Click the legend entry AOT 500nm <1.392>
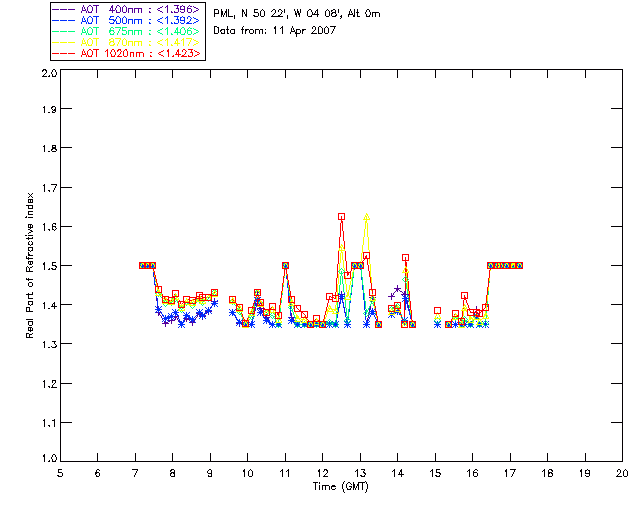 tap(126, 20)
